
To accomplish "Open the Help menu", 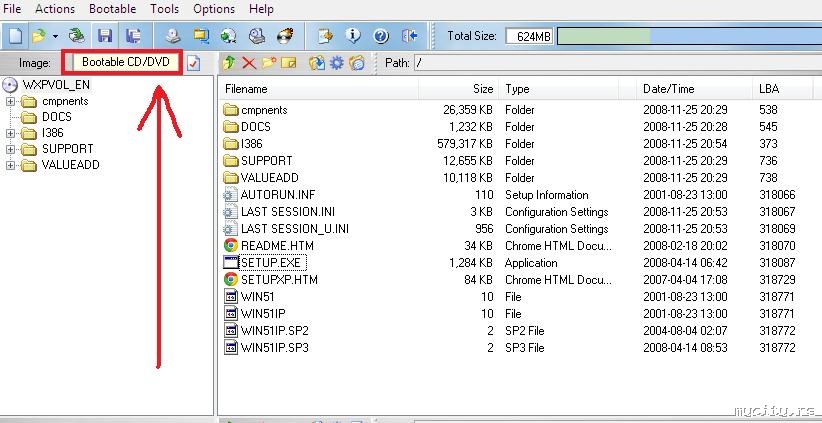I will point(261,9).
